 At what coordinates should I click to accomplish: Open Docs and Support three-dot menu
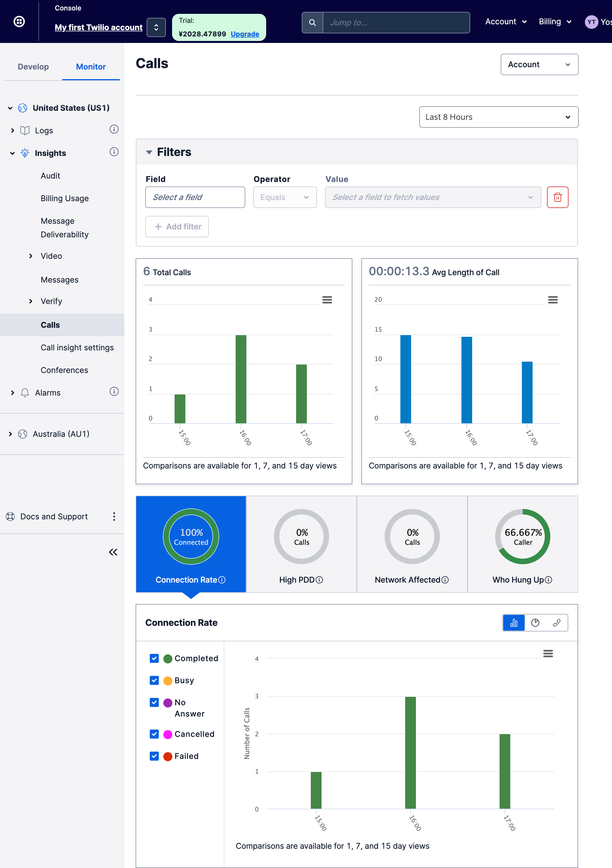click(x=114, y=517)
